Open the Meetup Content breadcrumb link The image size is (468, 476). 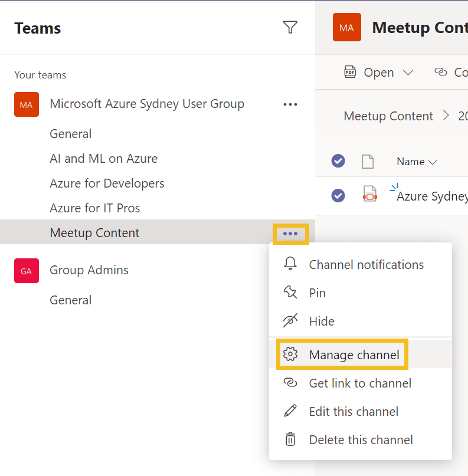pos(388,116)
